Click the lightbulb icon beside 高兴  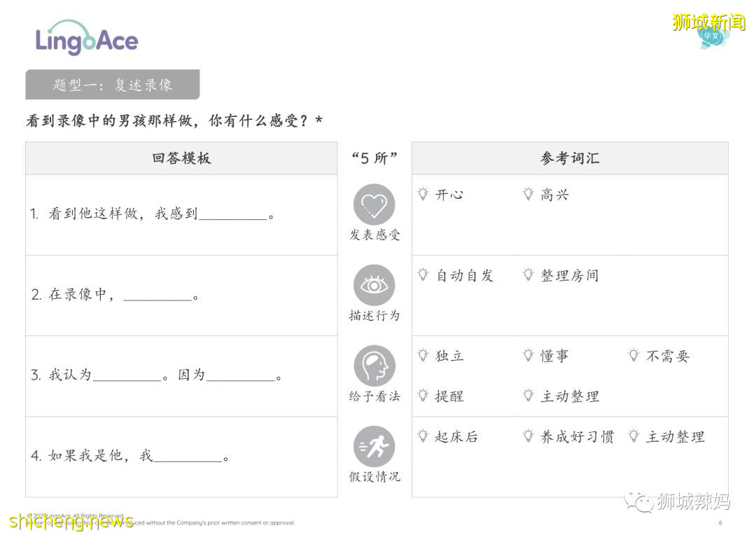click(527, 194)
